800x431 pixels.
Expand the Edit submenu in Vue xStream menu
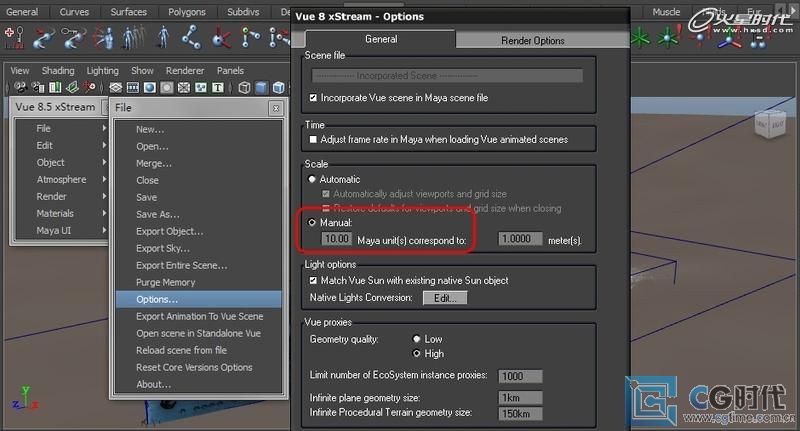(104, 145)
